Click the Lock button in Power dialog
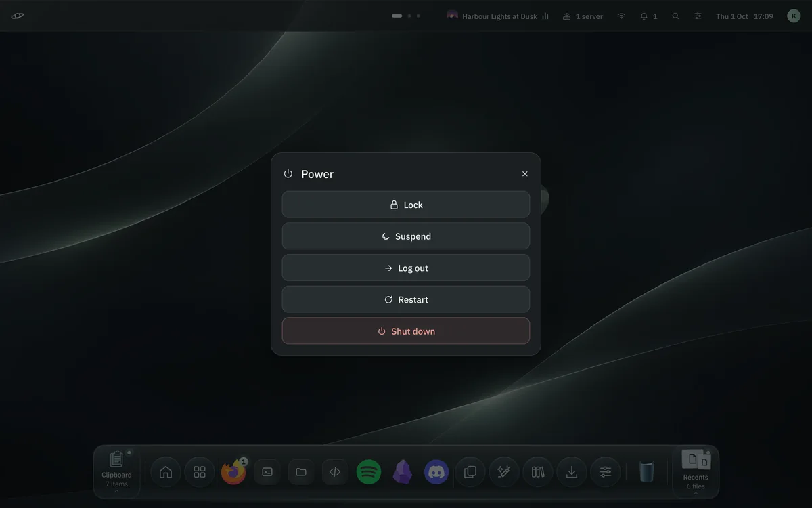The height and width of the screenshot is (508, 812). pyautogui.click(x=406, y=205)
